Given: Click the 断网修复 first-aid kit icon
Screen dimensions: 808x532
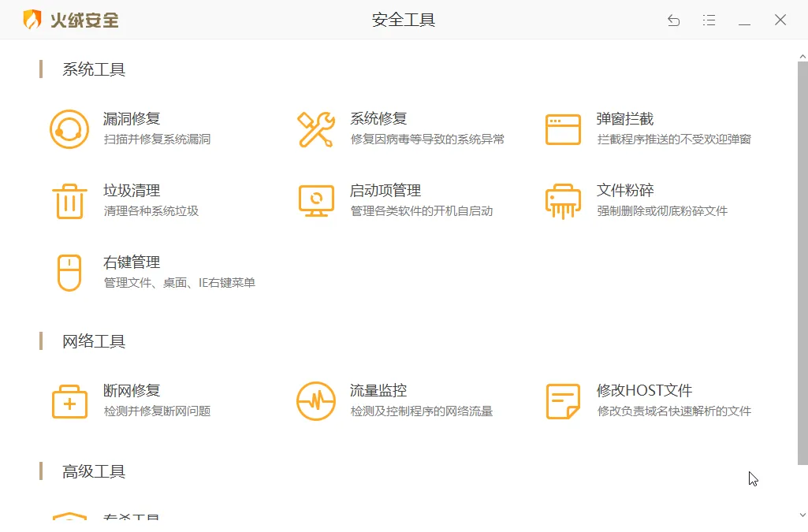Looking at the screenshot, I should pos(69,402).
